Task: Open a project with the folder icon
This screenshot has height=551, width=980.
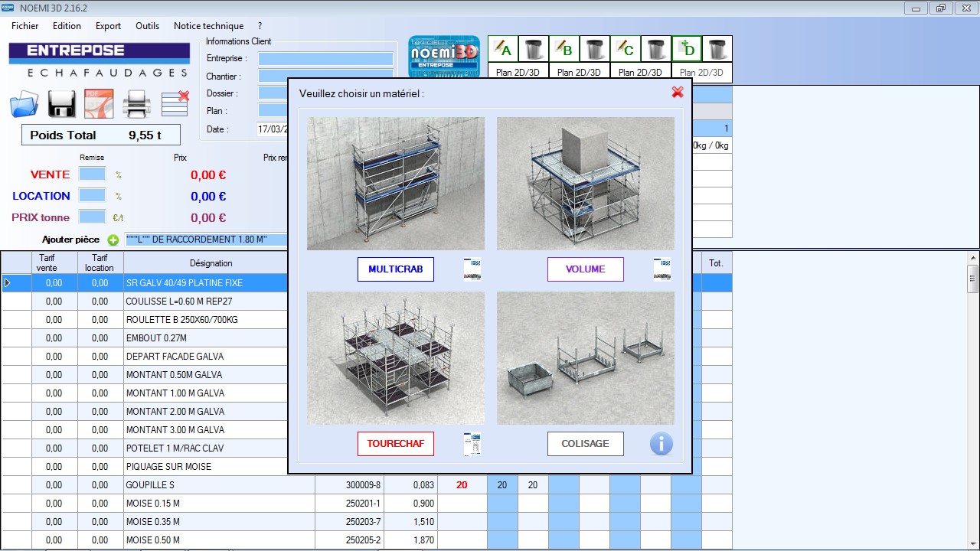Action: click(24, 104)
